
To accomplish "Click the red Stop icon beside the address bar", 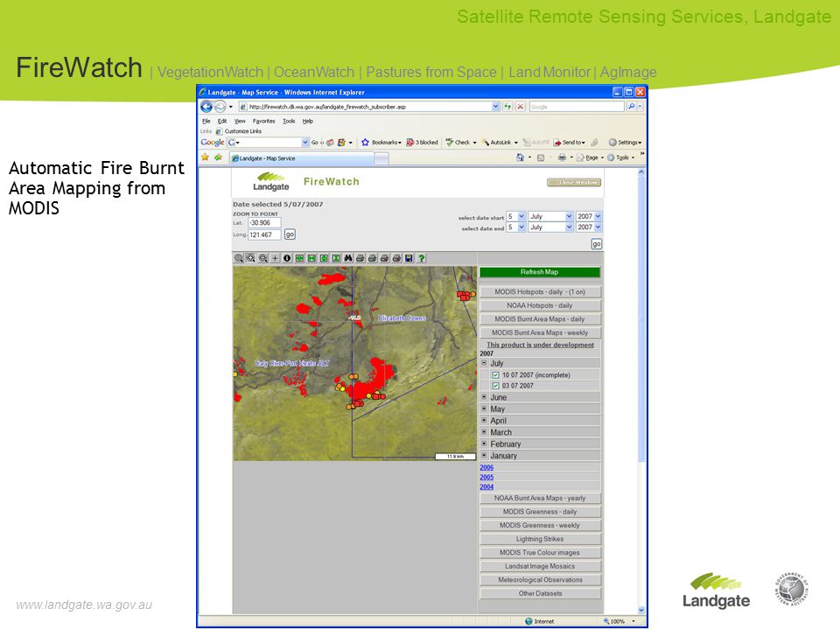I will (520, 107).
